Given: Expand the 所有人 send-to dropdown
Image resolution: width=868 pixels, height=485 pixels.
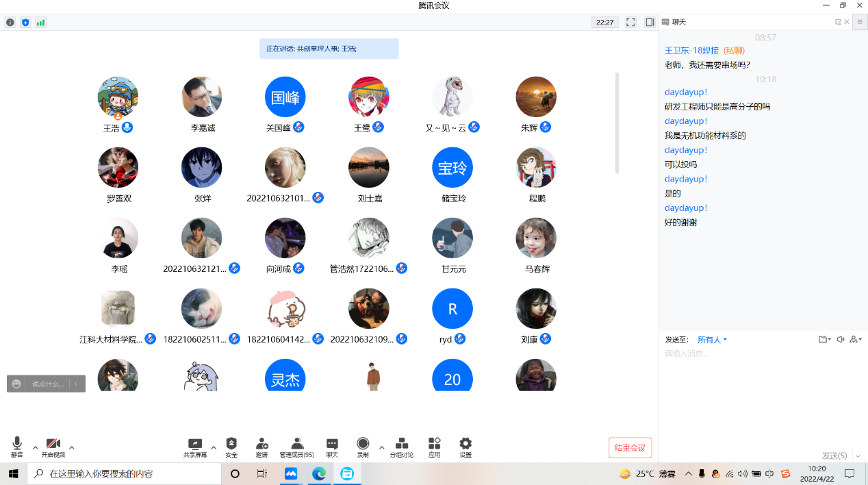Looking at the screenshot, I should pos(712,340).
